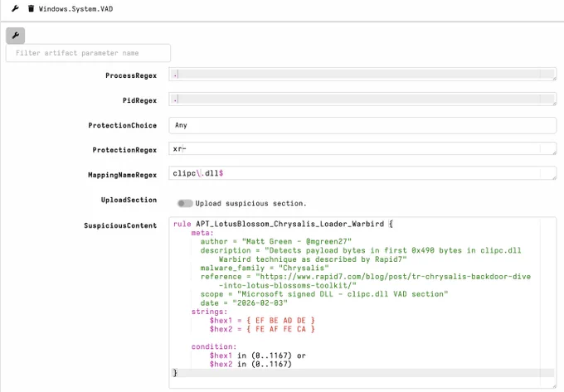Click into the PidRegex field
The height and width of the screenshot is (392, 564).
point(362,99)
